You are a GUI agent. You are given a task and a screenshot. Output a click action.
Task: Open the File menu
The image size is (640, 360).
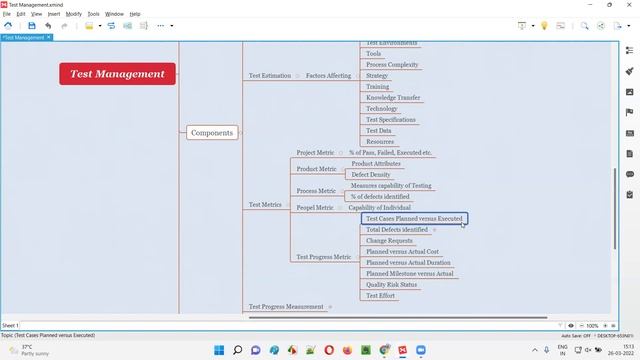click(x=7, y=14)
